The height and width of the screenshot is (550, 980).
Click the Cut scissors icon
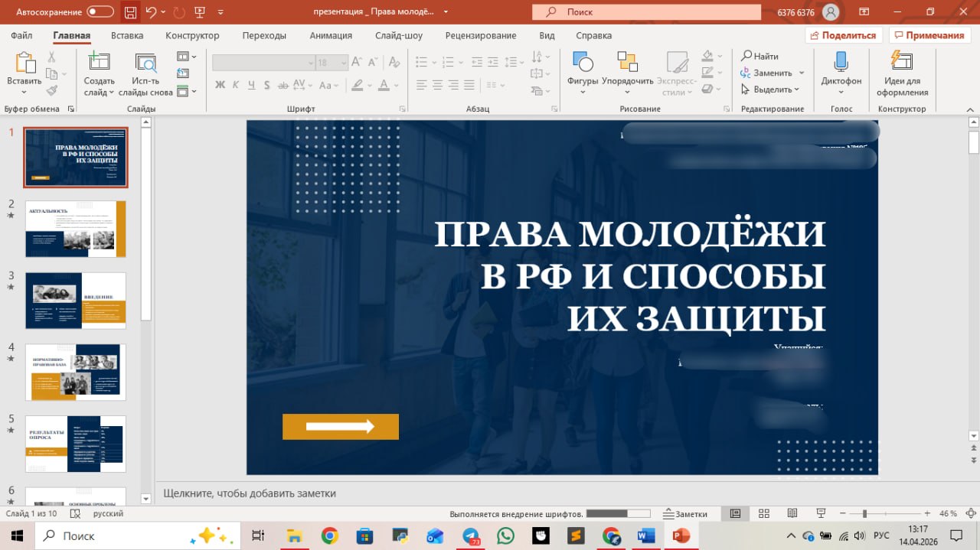(x=51, y=57)
